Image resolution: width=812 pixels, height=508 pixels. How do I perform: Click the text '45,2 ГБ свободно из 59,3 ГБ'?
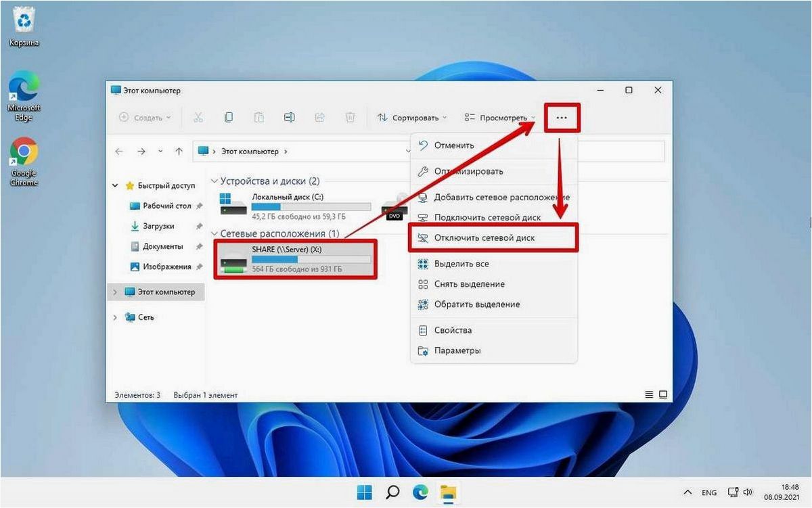[x=298, y=216]
